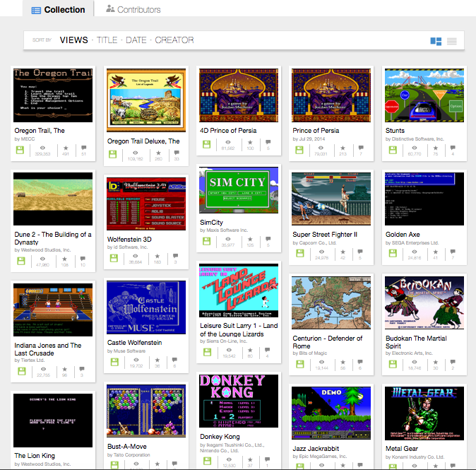Click the star icon on Indiana Jones card
Viewport: 476px width, 470px height.
[65, 369]
